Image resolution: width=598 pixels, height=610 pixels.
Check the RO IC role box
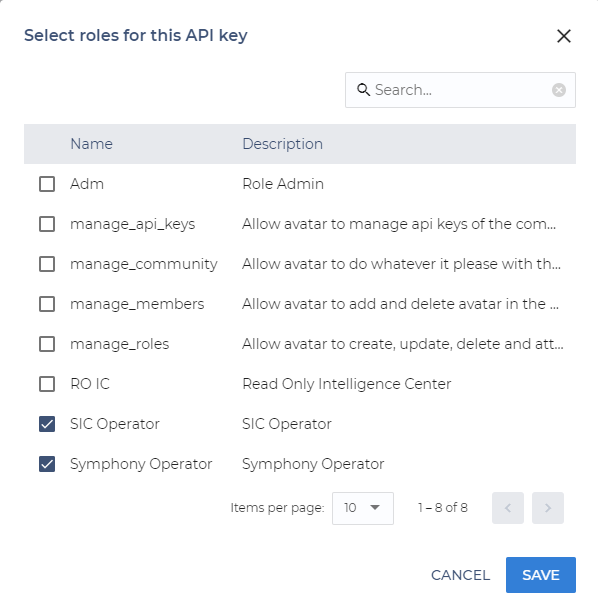coord(47,384)
